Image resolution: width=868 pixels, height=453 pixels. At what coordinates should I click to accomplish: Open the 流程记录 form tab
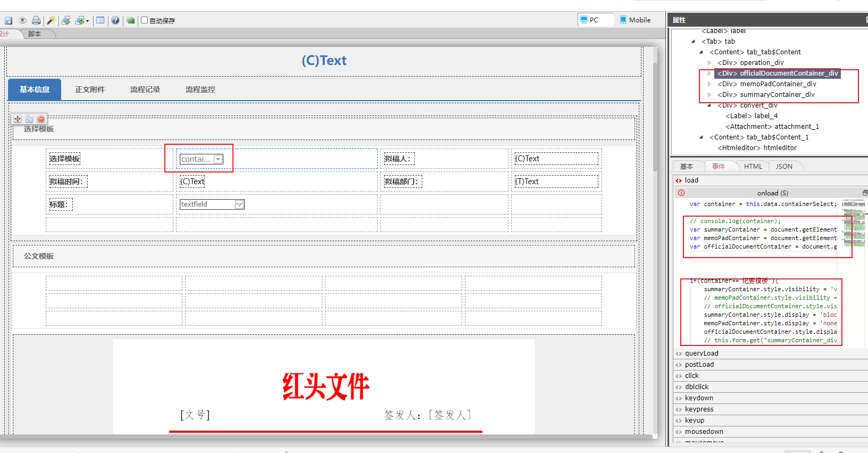pos(145,89)
